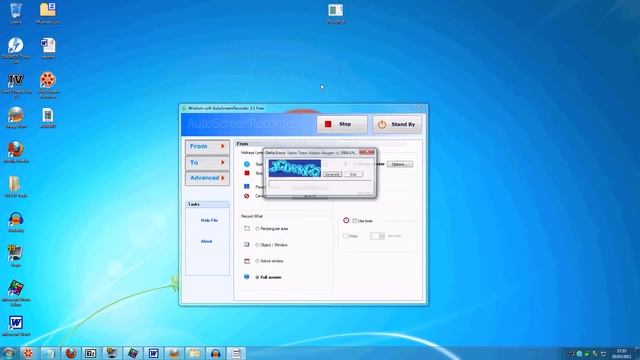Select the Active window radio button
The height and width of the screenshot is (360, 640).
pyautogui.click(x=257, y=261)
